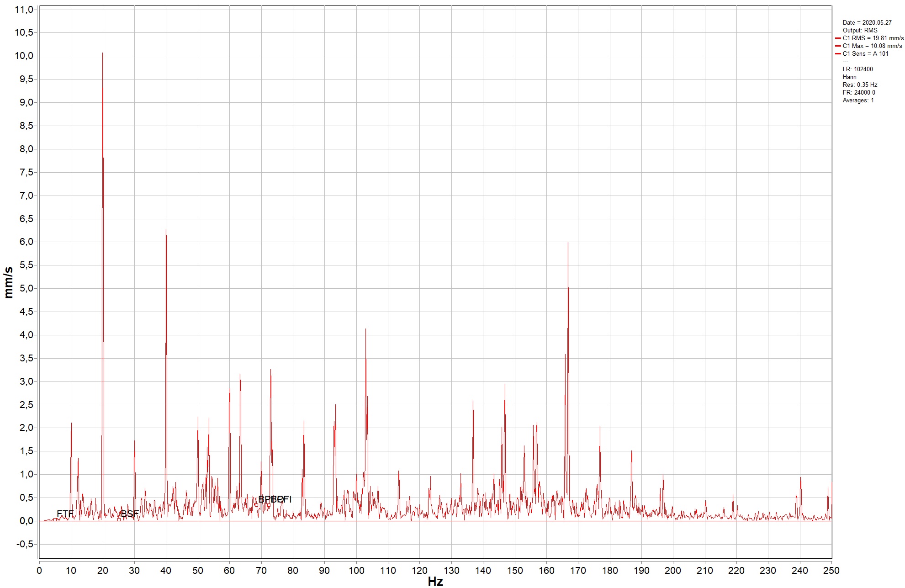This screenshot has width=905, height=588.
Task: Select the 'Date = 2020.05.27' legend text
Action: 867,22
